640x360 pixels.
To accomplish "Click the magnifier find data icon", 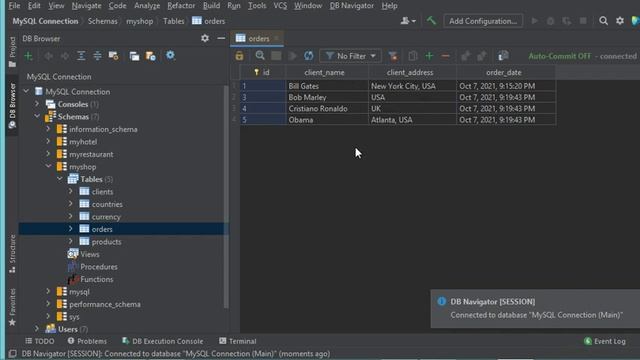I will (260, 56).
